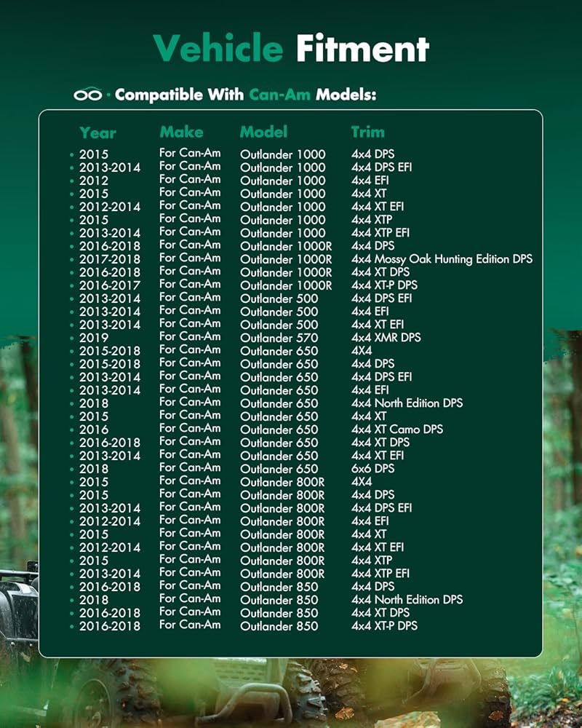Viewport: 582px width, 728px height.
Task: Click "4x4 XTP EFI" in the Outlander 1000 row
Action: tap(380, 233)
